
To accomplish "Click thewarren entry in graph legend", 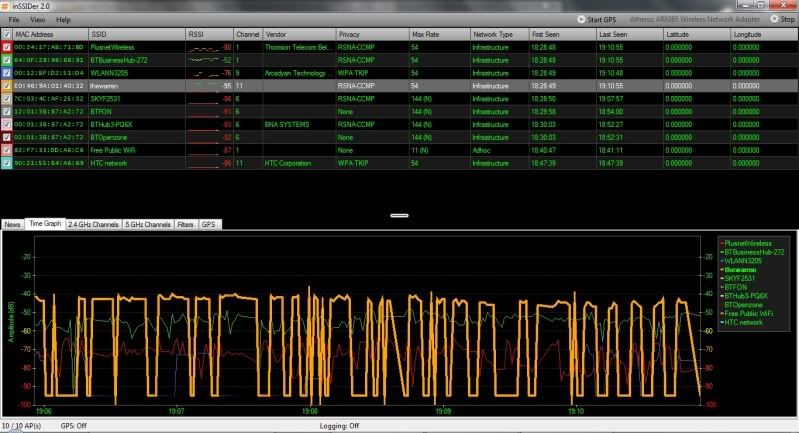I will click(740, 269).
